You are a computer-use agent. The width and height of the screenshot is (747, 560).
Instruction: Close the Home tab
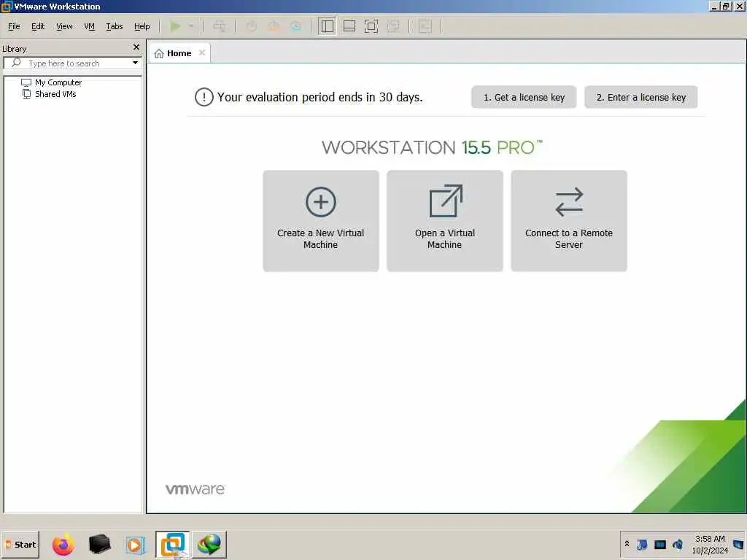click(202, 52)
